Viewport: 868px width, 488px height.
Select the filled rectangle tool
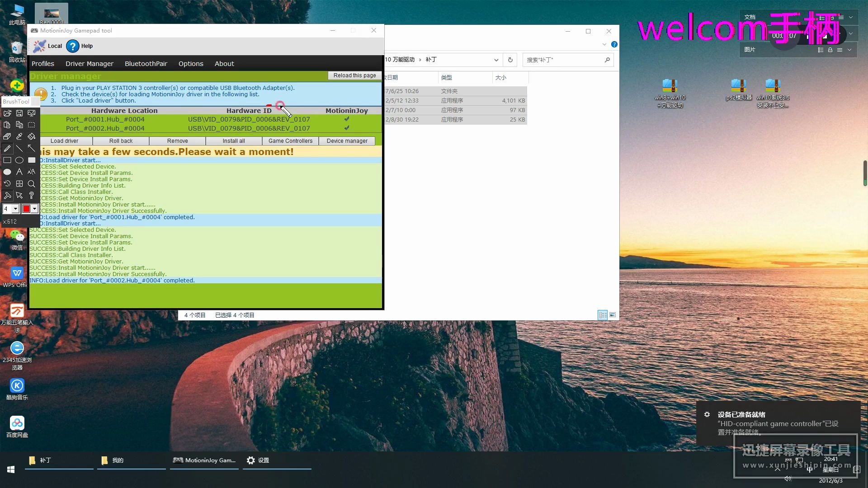click(x=31, y=160)
